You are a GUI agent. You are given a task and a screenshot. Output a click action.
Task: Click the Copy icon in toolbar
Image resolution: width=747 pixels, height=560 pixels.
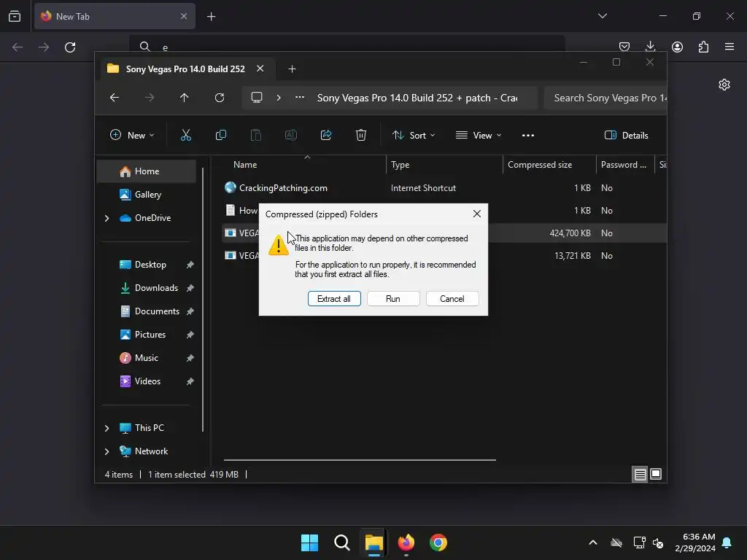coord(220,135)
